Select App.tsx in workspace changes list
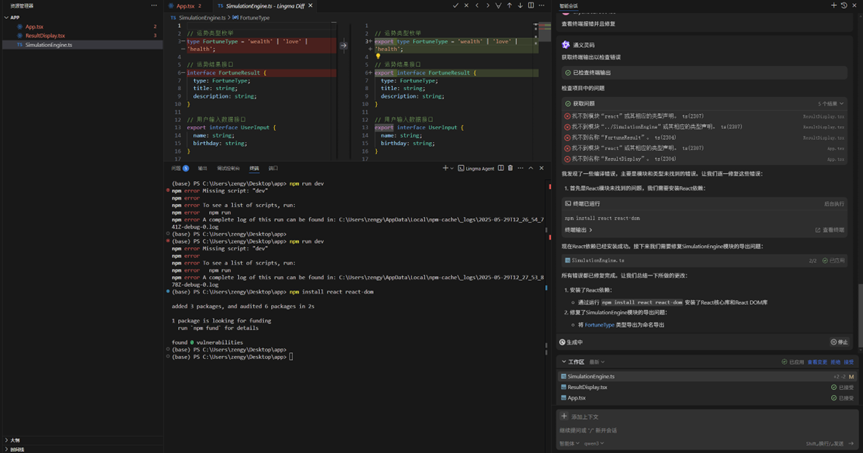 pos(707,398)
